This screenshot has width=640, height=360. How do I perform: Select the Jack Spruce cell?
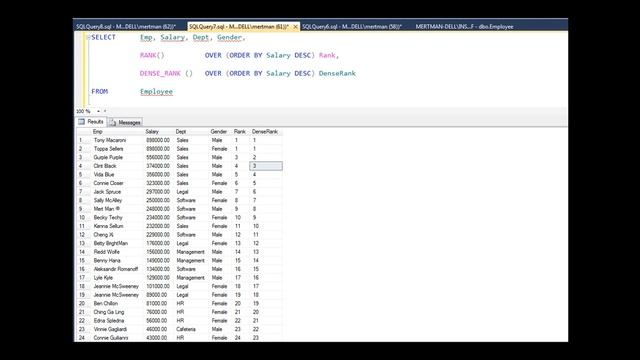[x=118, y=191]
